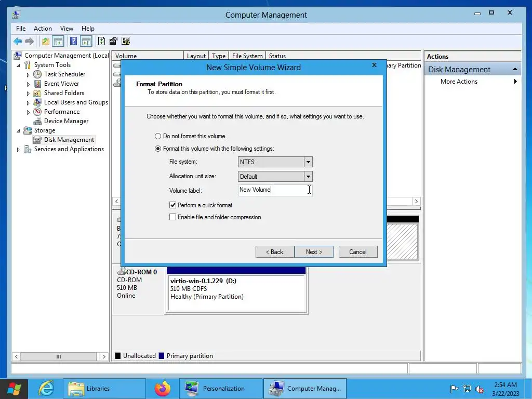Select the Shared Folders icon

(37, 93)
